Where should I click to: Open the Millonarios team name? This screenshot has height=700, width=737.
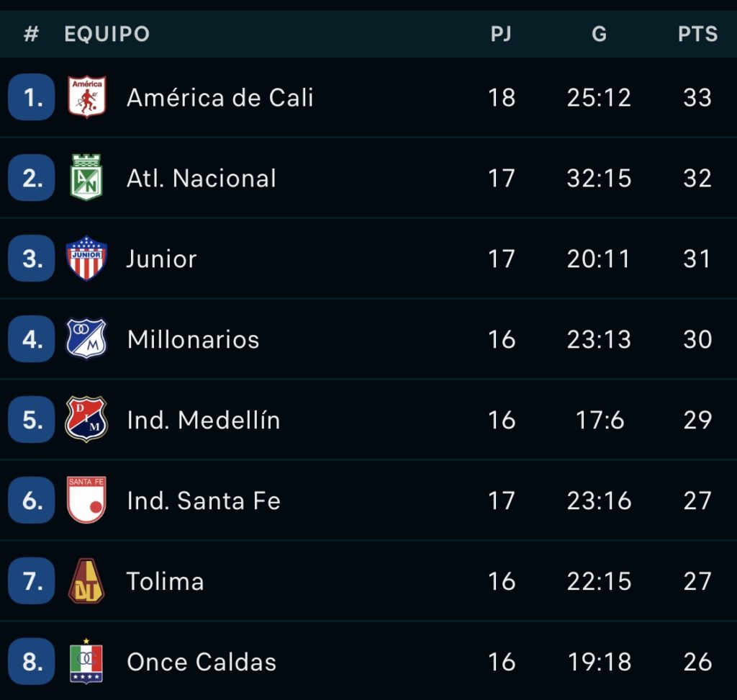pyautogui.click(x=193, y=339)
